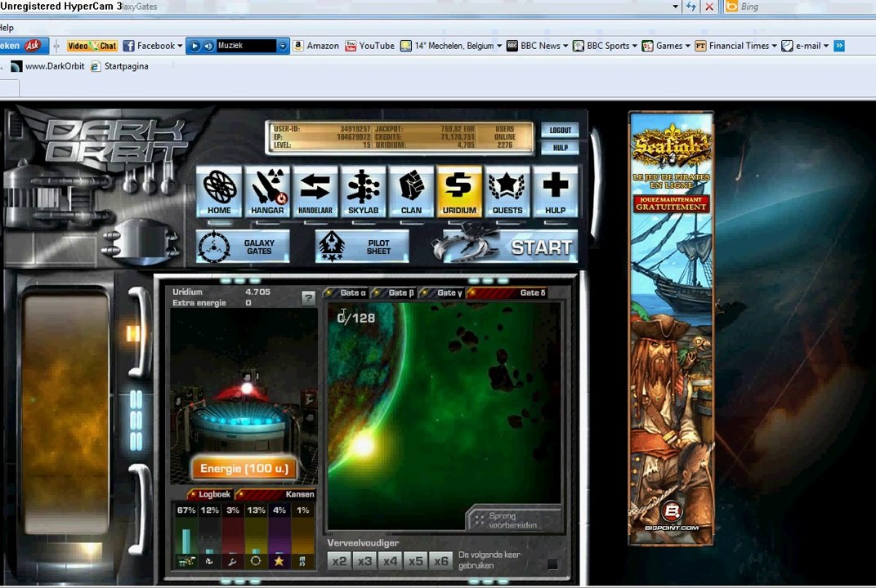Viewport: 876px width, 588px height.
Task: Switch to Gate α tab
Action: [x=346, y=292]
